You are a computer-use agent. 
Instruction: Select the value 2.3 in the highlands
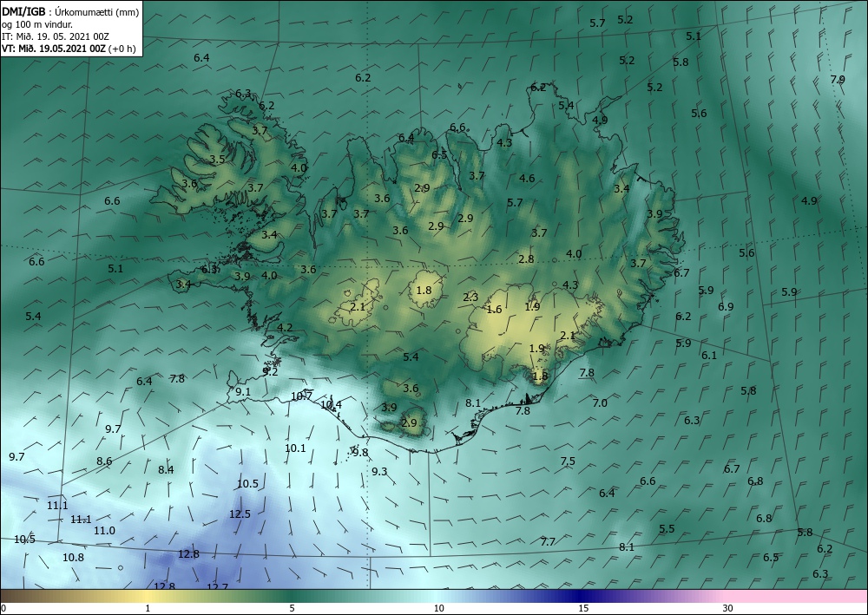click(x=470, y=297)
